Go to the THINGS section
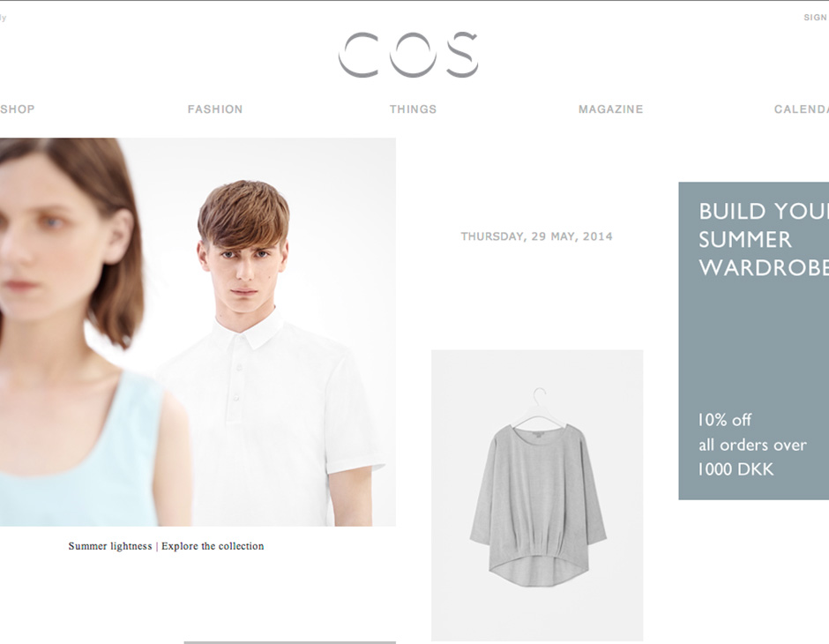Image resolution: width=829 pixels, height=644 pixels. point(413,109)
